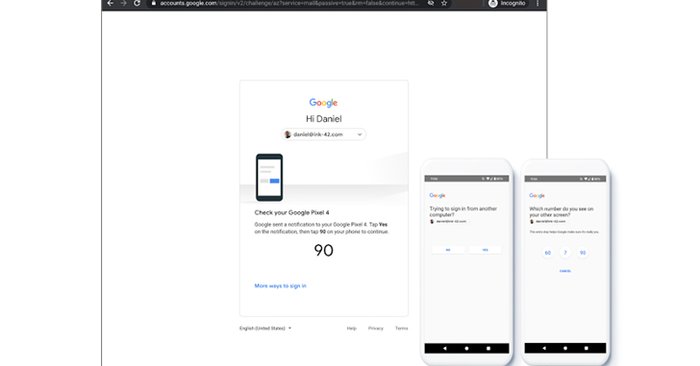Tap the home circle on the second phone
Image resolution: width=700 pixels, height=366 pixels.
[565, 348]
